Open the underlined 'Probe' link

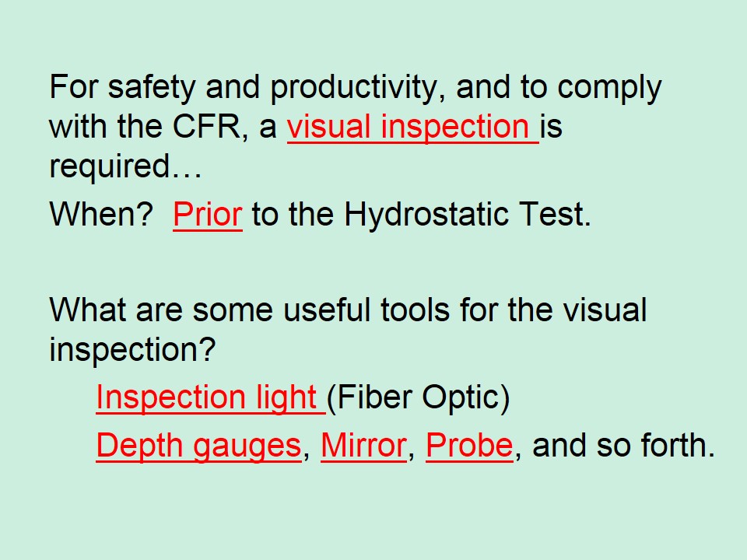click(x=469, y=446)
